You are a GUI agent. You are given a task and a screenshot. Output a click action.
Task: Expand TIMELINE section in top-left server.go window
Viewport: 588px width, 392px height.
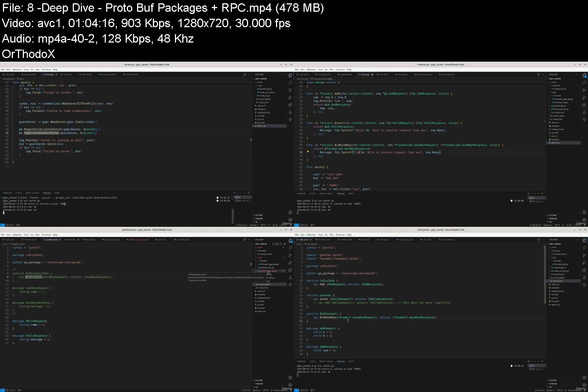pos(259,219)
